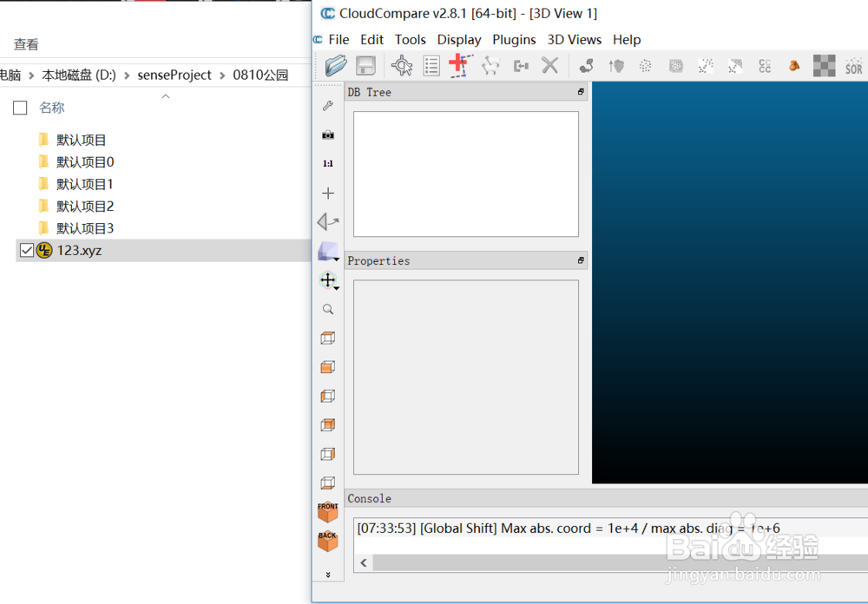868x604 pixels.
Task: Click the CC CC connected components icon
Action: click(765, 66)
